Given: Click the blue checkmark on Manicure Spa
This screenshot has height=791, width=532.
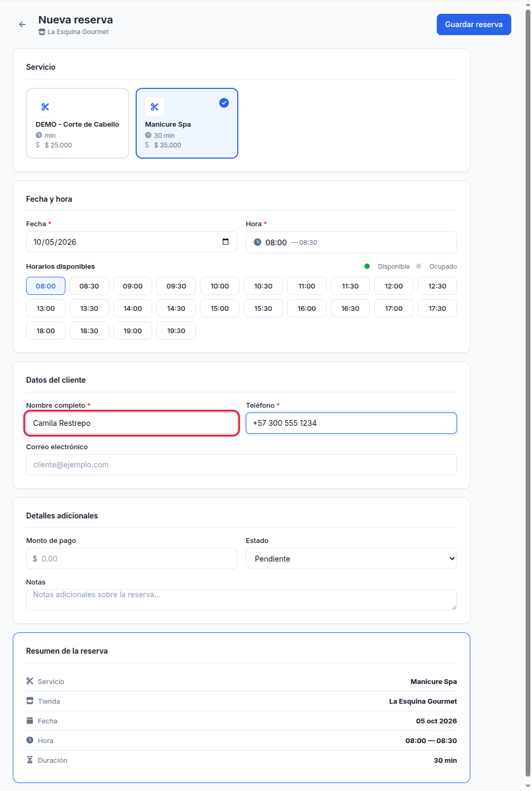Looking at the screenshot, I should coord(224,103).
